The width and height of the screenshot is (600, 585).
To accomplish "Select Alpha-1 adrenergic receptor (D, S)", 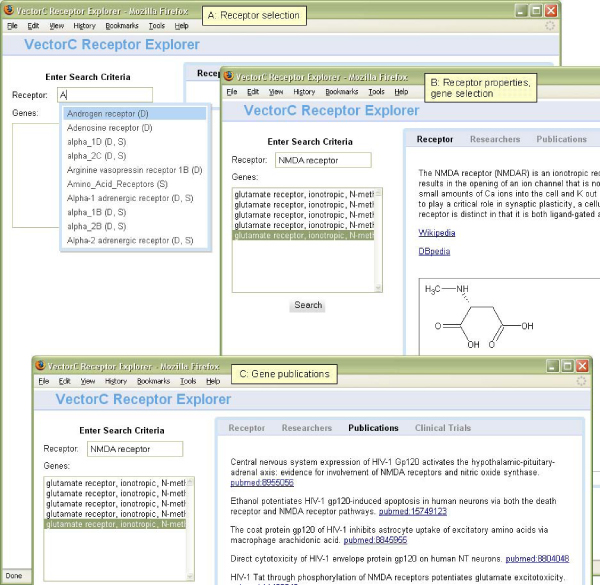I will click(x=135, y=198).
